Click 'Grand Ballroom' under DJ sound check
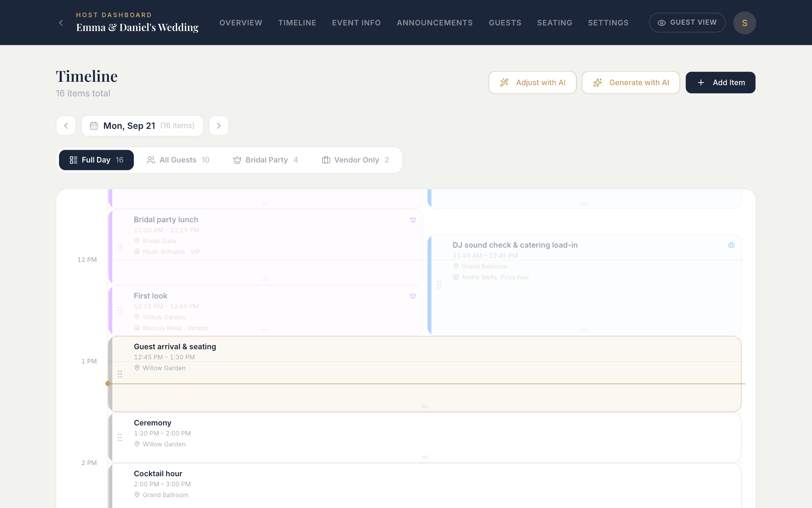 (484, 266)
